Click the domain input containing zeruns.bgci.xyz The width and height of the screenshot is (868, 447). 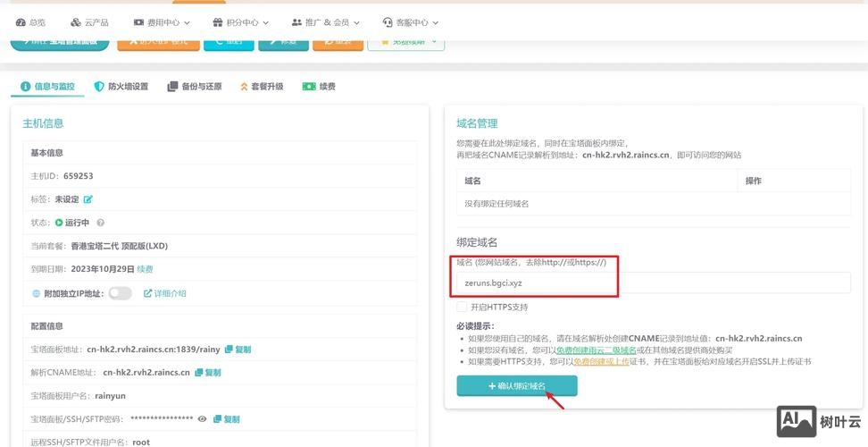tap(653, 283)
